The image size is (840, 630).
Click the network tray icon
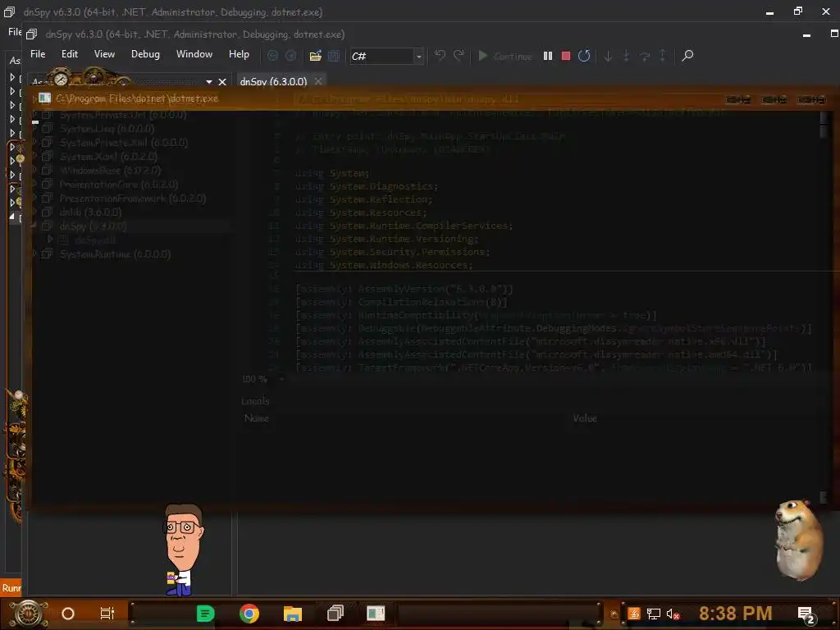(653, 614)
